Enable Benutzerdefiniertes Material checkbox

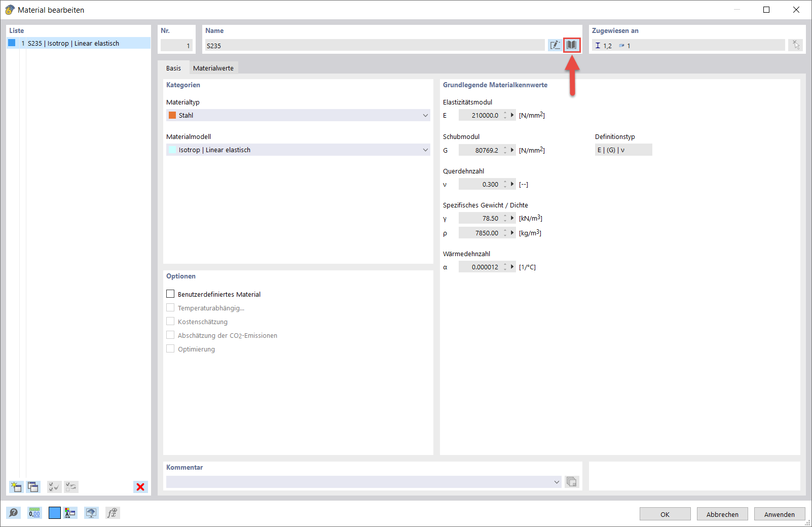(170, 294)
